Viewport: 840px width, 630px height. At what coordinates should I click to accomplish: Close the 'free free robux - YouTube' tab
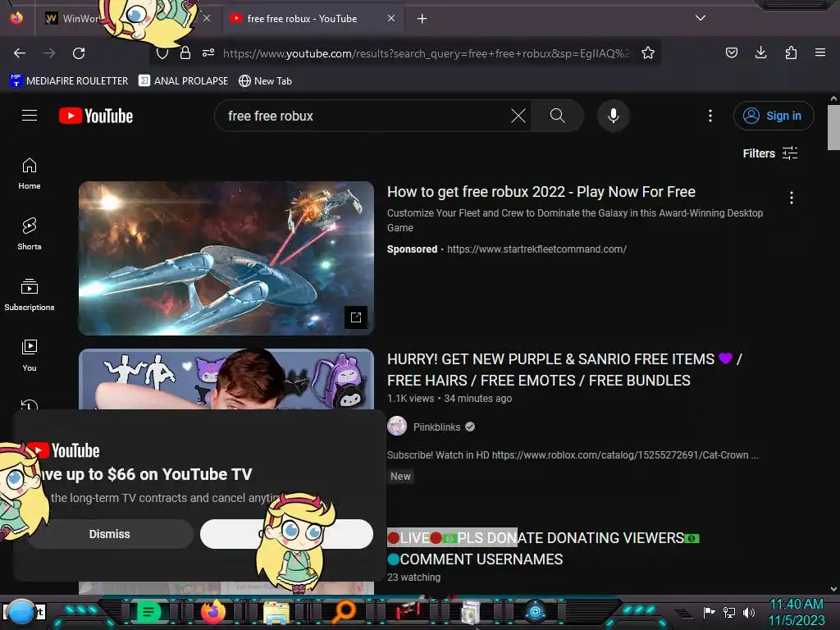coord(391,18)
